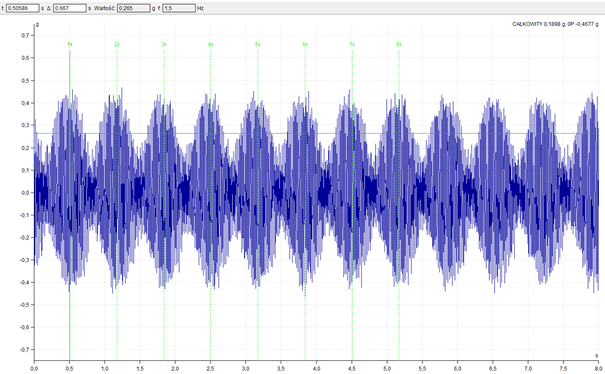This screenshot has width=605, height=374.
Task: Select the 7x harmonic cursor marker
Action: point(352,44)
